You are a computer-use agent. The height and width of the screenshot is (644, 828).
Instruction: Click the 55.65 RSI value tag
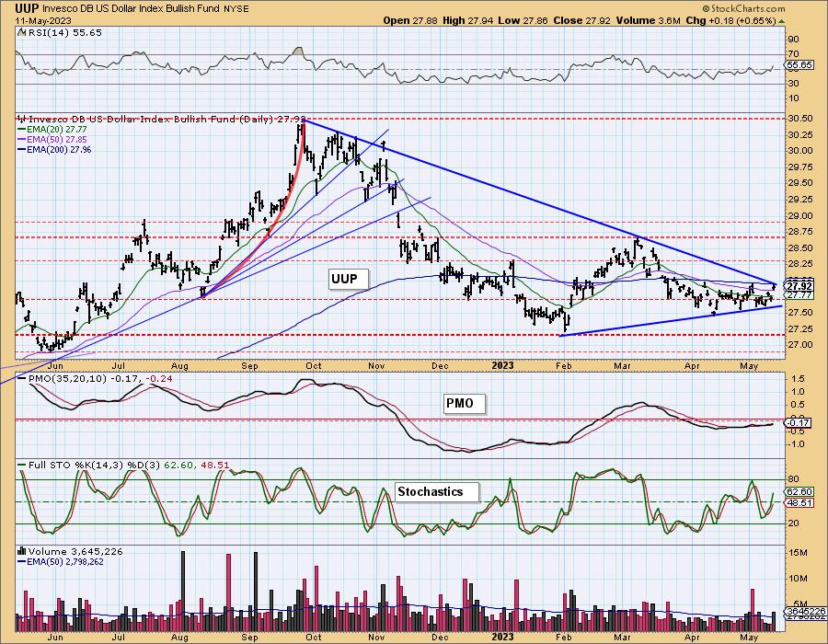coord(799,64)
